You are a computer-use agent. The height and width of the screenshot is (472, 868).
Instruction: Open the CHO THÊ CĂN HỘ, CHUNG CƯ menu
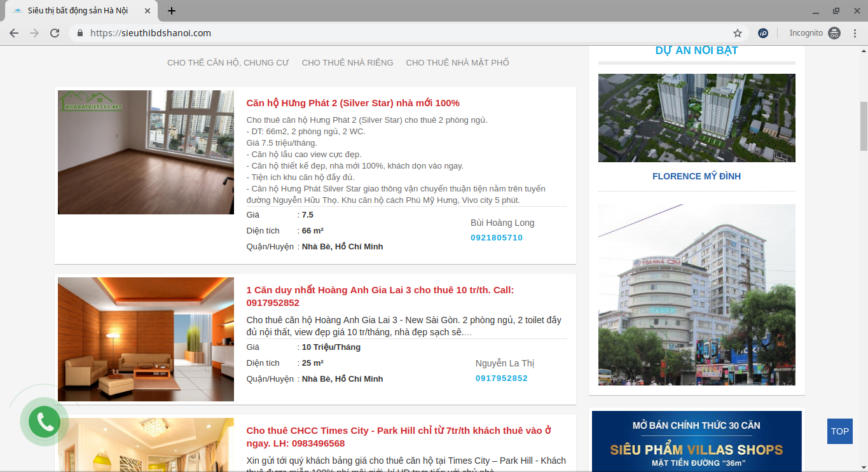228,62
